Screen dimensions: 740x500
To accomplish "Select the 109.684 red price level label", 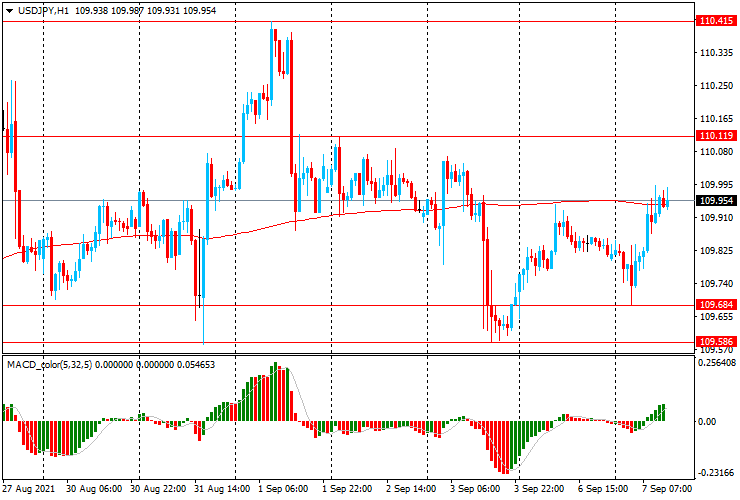I will tap(716, 305).
